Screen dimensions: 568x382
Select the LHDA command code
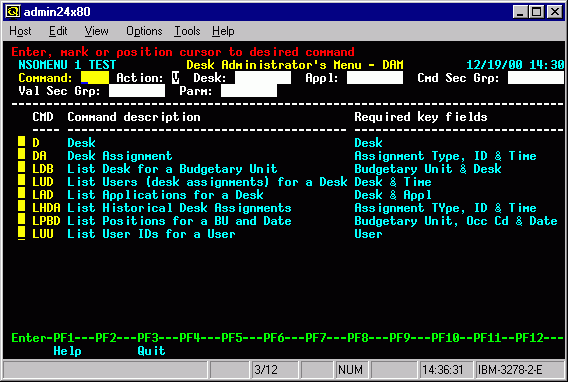[x=46, y=208]
